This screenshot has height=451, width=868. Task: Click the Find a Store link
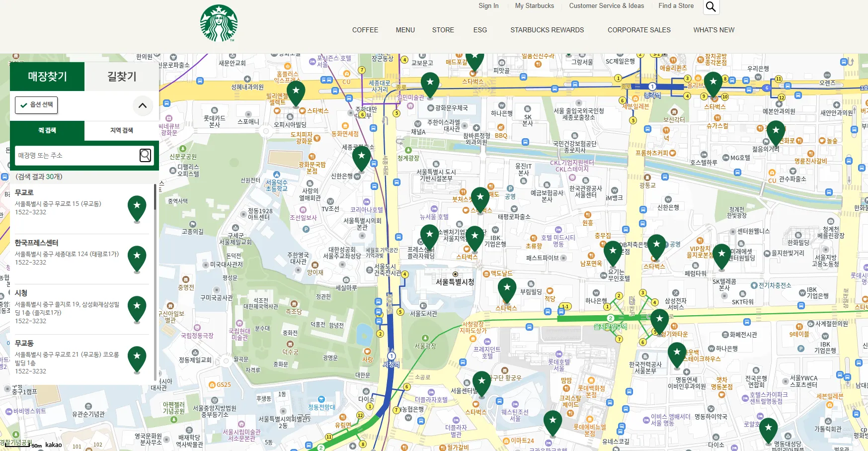pyautogui.click(x=676, y=6)
